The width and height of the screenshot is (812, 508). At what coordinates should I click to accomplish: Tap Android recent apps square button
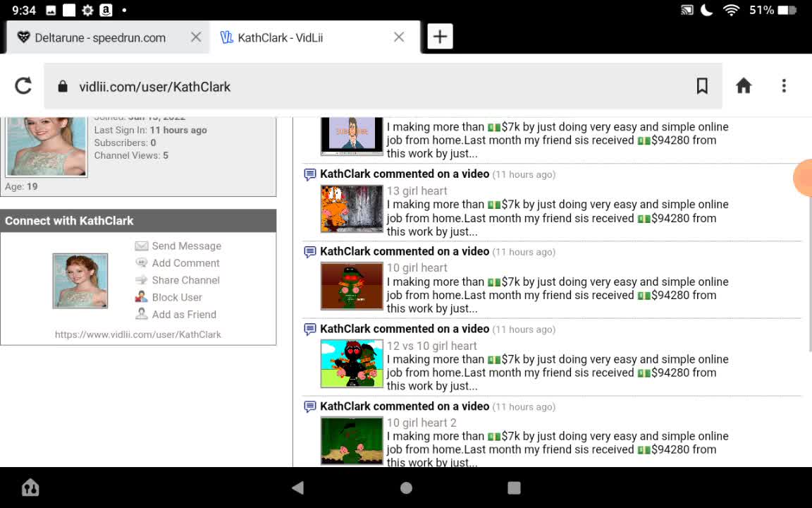tap(514, 488)
